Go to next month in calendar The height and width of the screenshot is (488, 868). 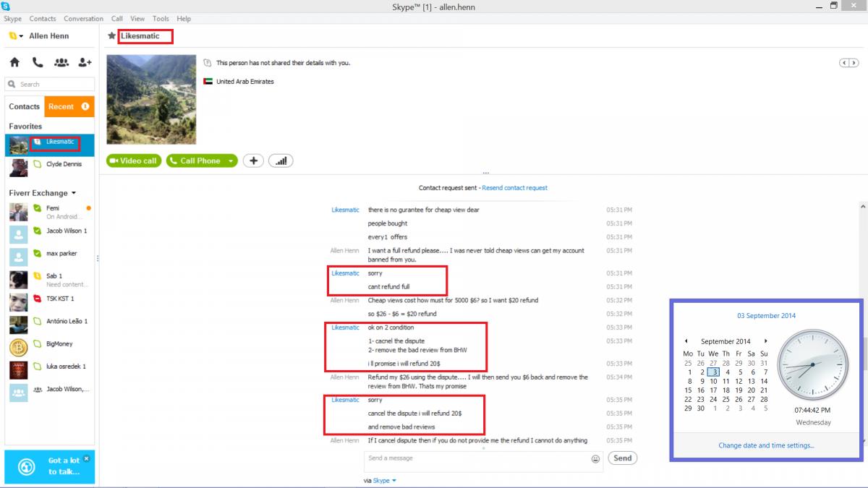(766, 341)
